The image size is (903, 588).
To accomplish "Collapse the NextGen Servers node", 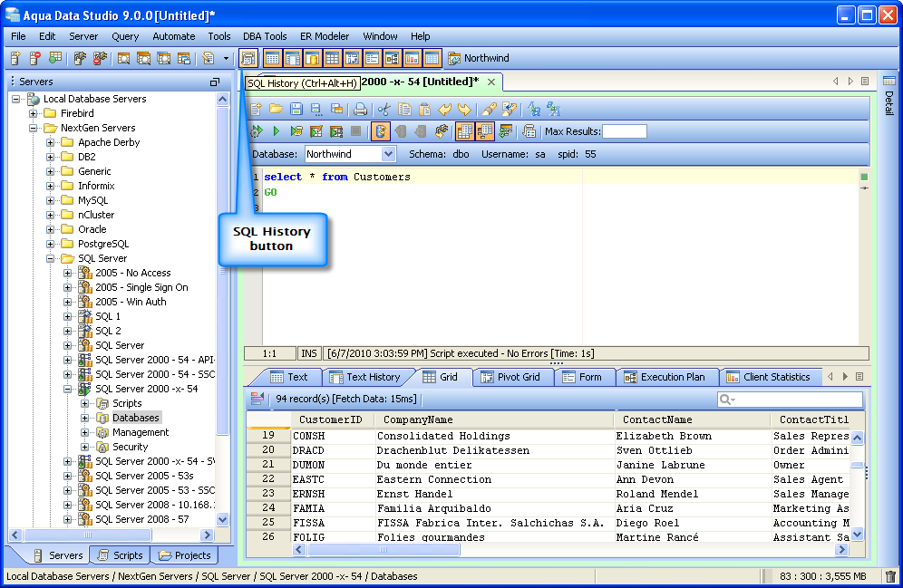I will click(34, 128).
